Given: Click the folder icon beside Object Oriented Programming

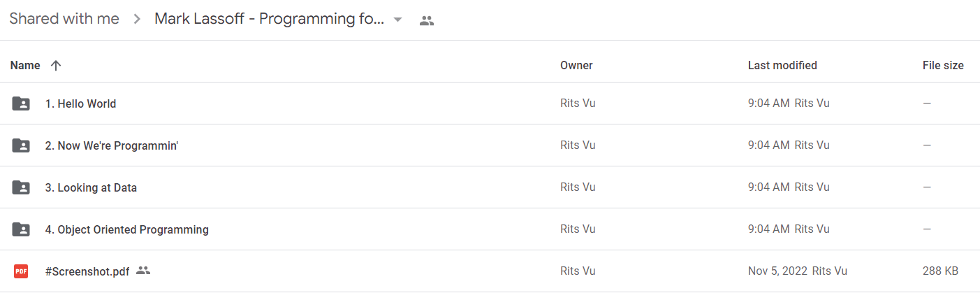Looking at the screenshot, I should (21, 229).
